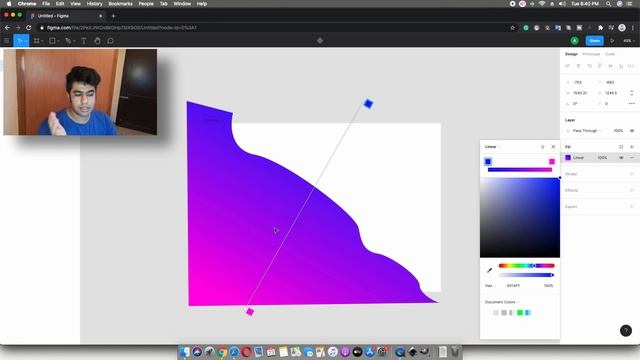Open the three-dots more options in transform section
The height and width of the screenshot is (360, 640).
(x=632, y=104)
